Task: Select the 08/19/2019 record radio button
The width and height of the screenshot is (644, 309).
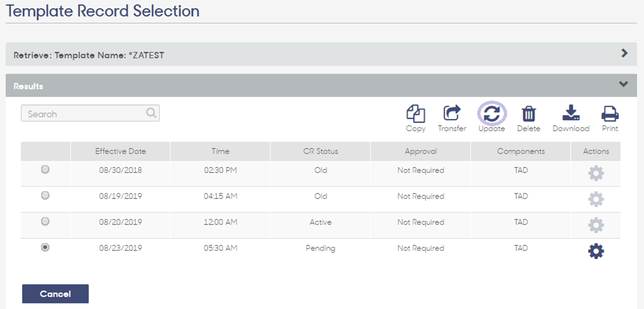Action: pyautogui.click(x=45, y=195)
